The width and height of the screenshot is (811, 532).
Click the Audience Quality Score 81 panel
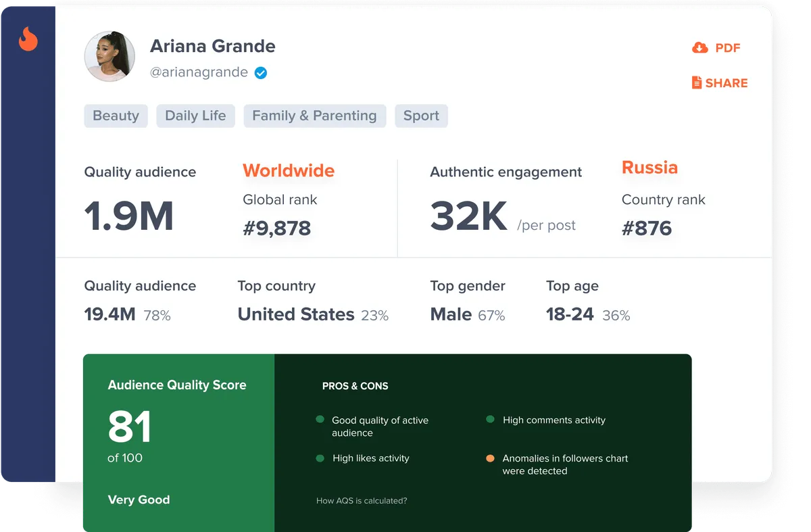tap(178, 443)
